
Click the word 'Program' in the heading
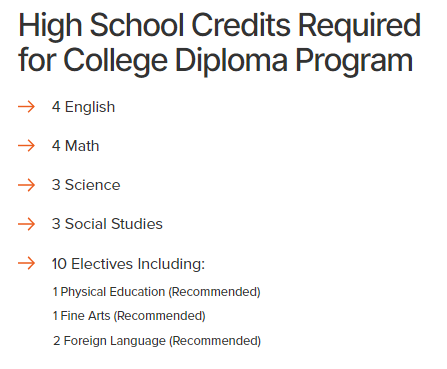tap(354, 61)
